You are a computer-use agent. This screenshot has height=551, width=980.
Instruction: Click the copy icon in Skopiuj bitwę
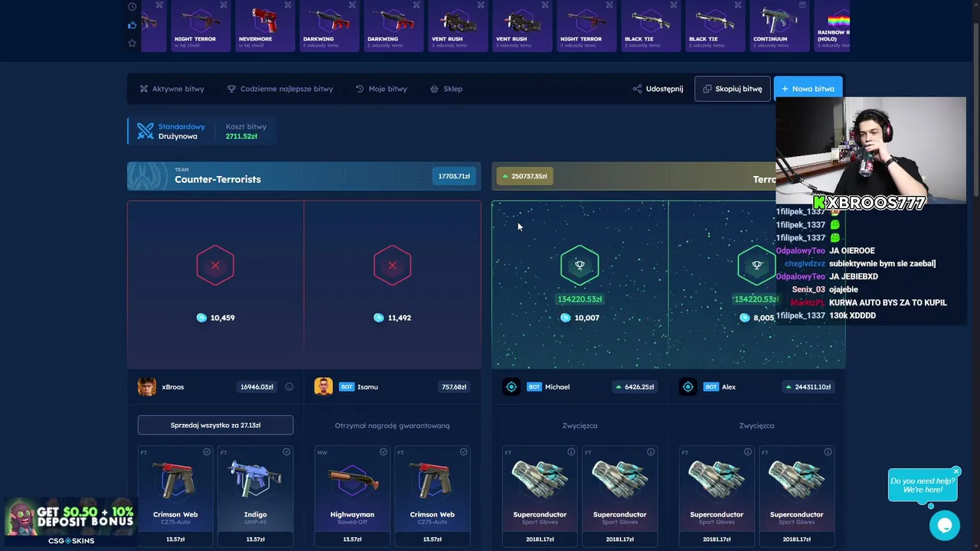coord(707,89)
